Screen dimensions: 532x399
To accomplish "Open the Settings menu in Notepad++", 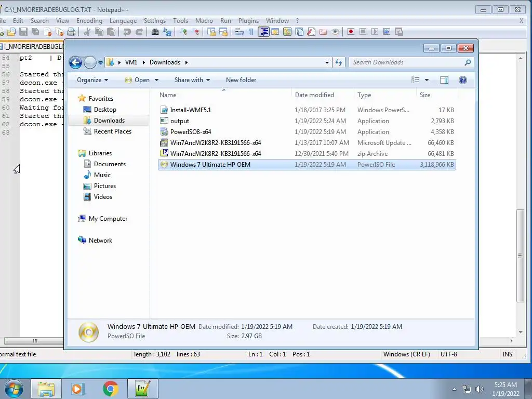I will coord(155,21).
